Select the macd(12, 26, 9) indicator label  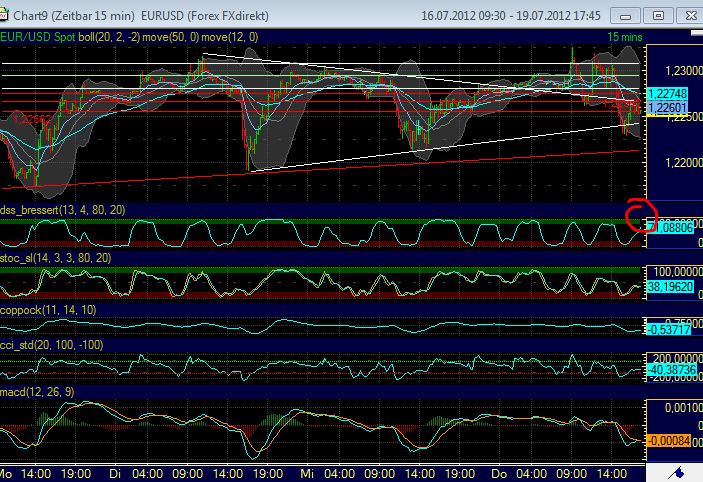(x=37, y=392)
